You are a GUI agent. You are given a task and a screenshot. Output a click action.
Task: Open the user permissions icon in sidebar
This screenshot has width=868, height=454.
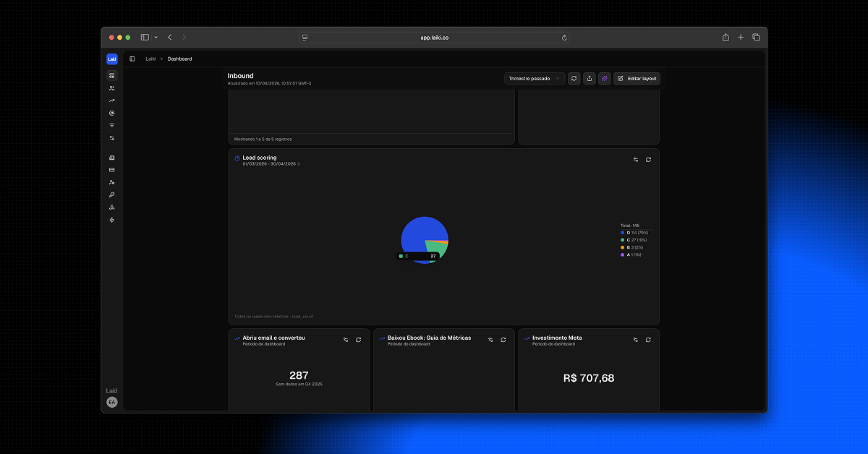click(x=111, y=182)
